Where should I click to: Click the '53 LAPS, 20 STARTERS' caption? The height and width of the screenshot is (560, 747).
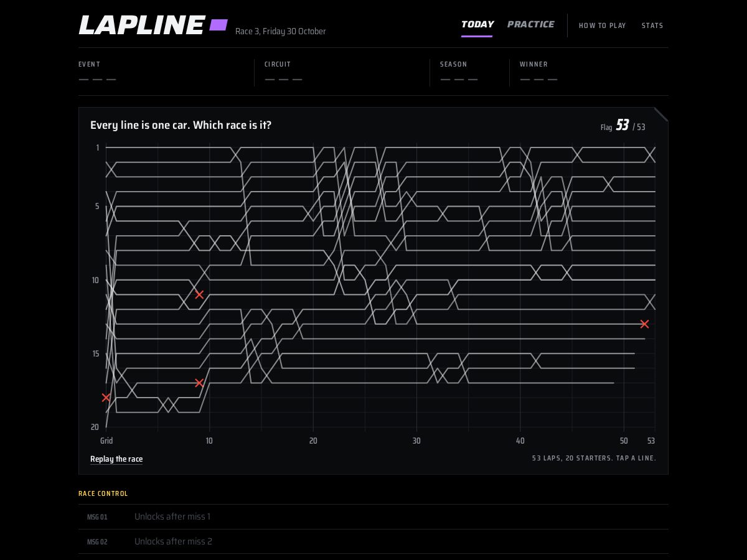(594, 458)
